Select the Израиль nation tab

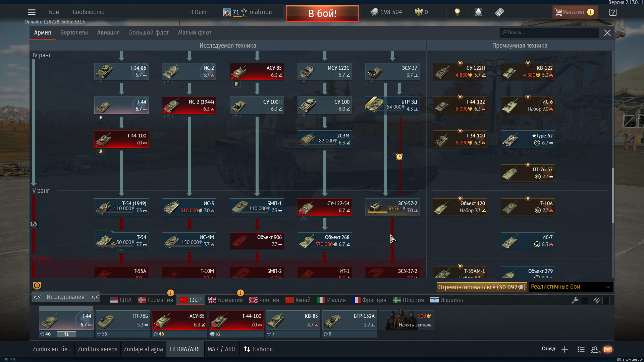pos(447,300)
